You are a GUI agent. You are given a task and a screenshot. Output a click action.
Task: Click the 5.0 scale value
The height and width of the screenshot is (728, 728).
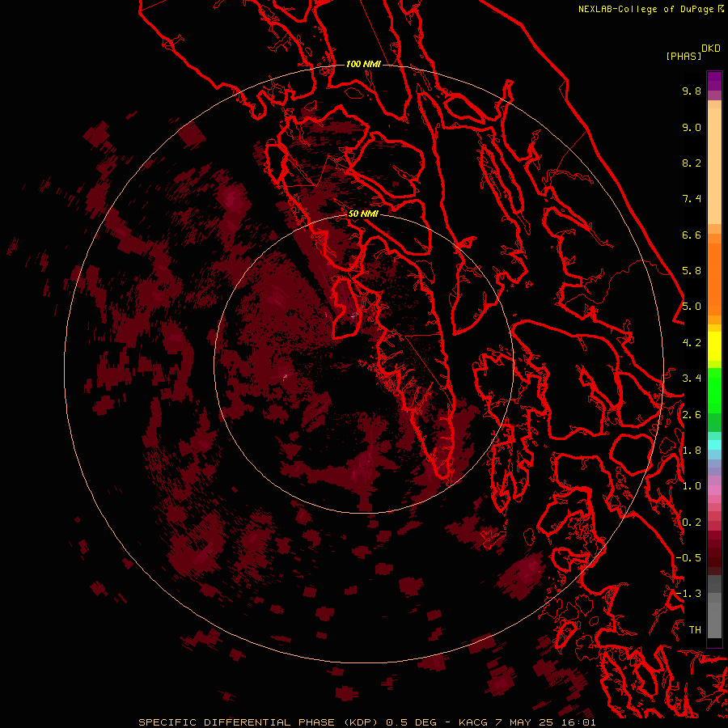click(x=692, y=307)
